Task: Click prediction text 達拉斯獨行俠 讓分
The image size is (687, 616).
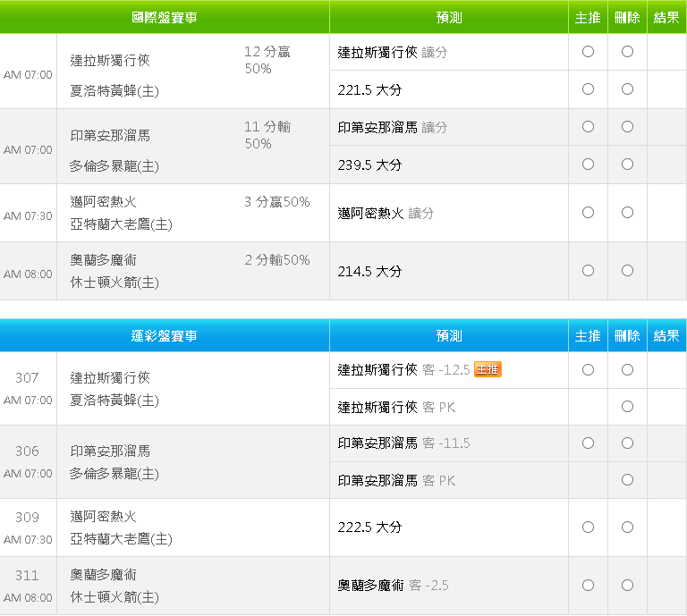Action: [392, 53]
